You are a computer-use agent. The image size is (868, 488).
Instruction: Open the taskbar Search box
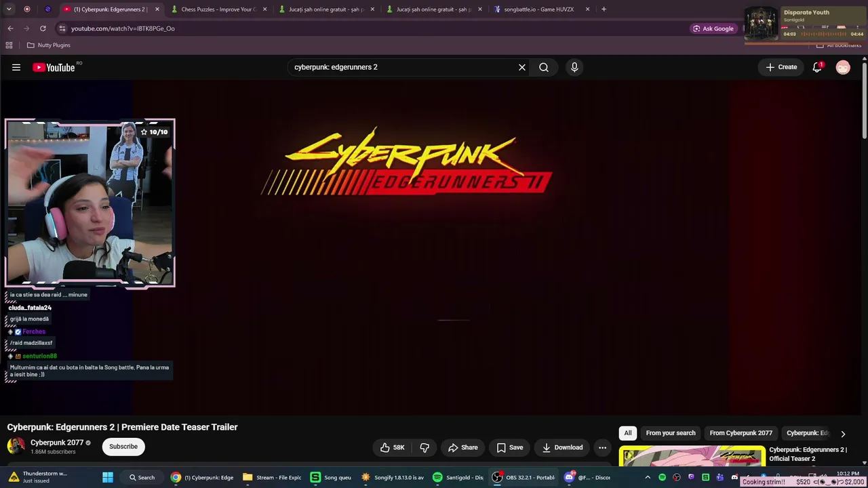142,477
